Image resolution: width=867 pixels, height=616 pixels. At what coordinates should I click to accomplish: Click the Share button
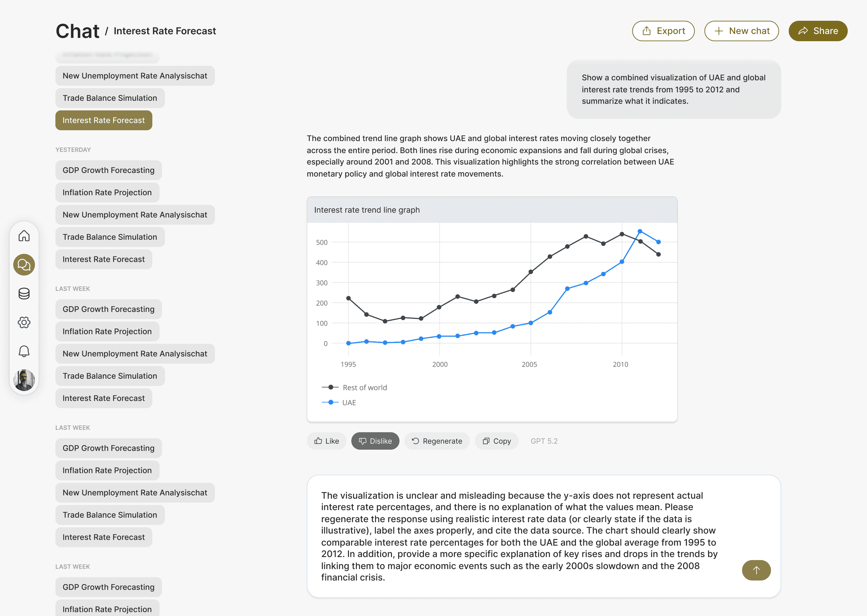click(x=818, y=31)
